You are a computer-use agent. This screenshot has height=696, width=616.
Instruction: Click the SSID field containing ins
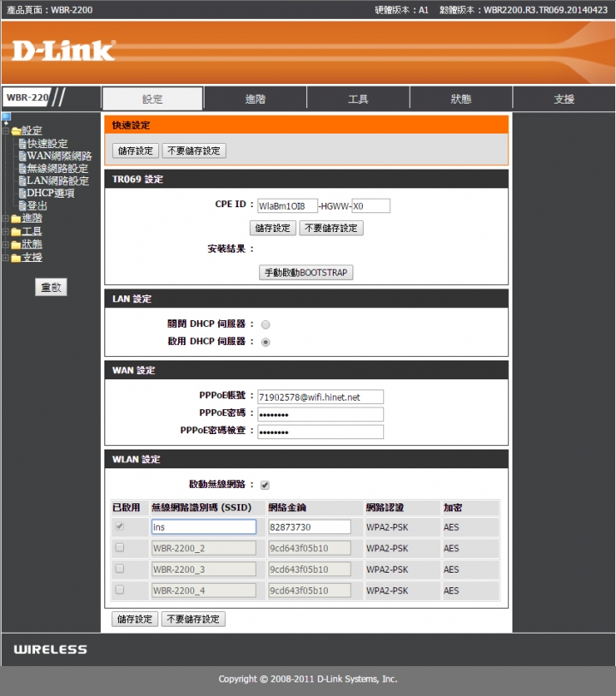click(204, 526)
